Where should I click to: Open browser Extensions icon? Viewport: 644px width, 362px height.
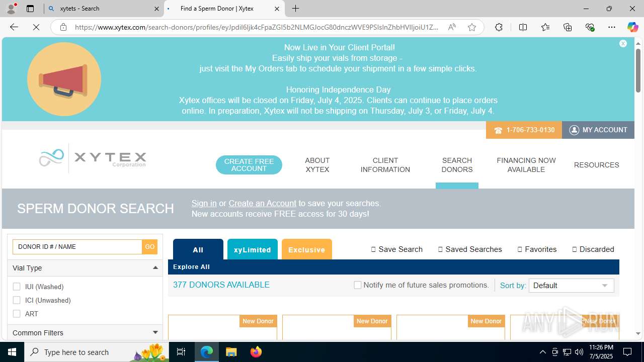(x=499, y=27)
